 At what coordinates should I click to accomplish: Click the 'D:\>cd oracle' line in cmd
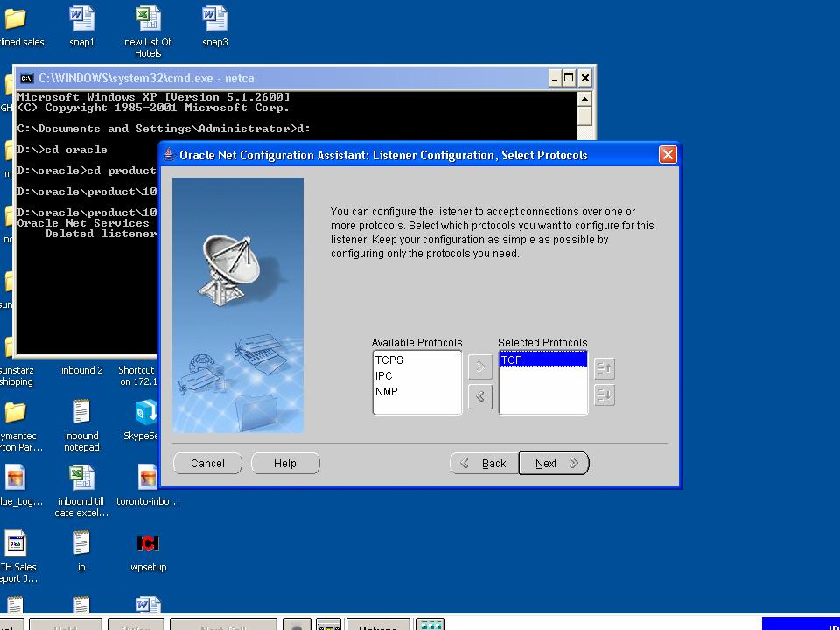pyautogui.click(x=62, y=150)
